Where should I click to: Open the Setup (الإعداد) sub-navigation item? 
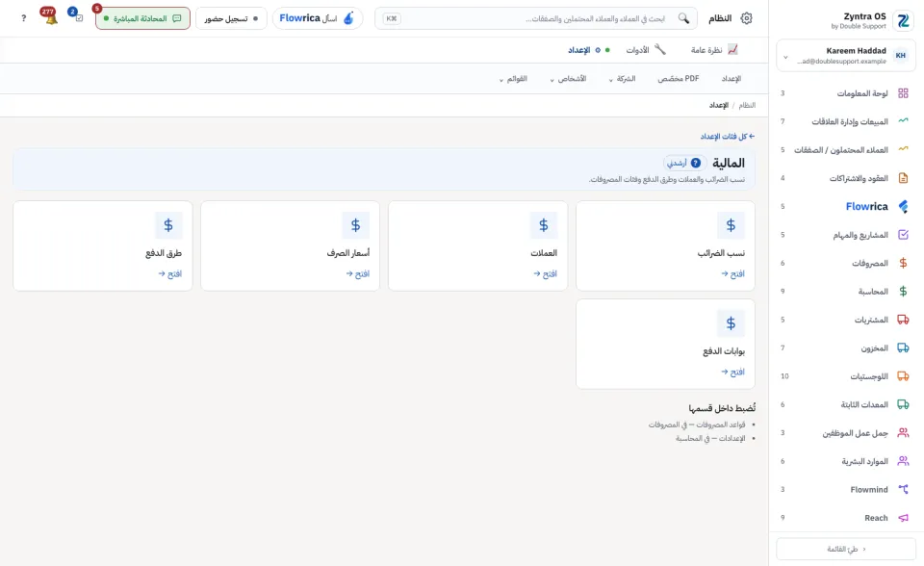pos(731,79)
